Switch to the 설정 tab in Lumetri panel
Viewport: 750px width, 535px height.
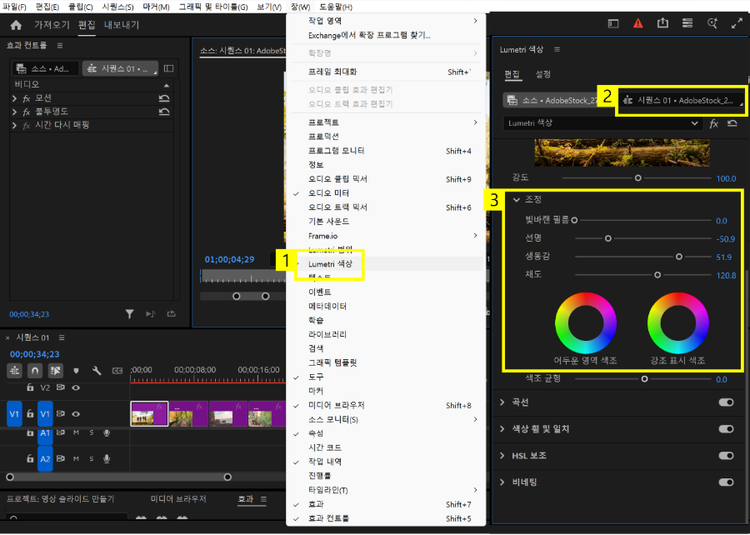[543, 74]
